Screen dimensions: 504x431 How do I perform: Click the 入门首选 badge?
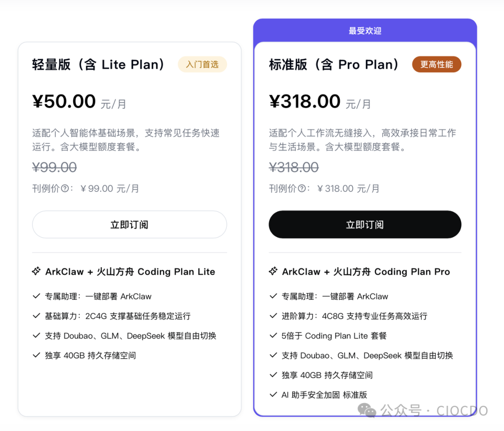click(202, 64)
